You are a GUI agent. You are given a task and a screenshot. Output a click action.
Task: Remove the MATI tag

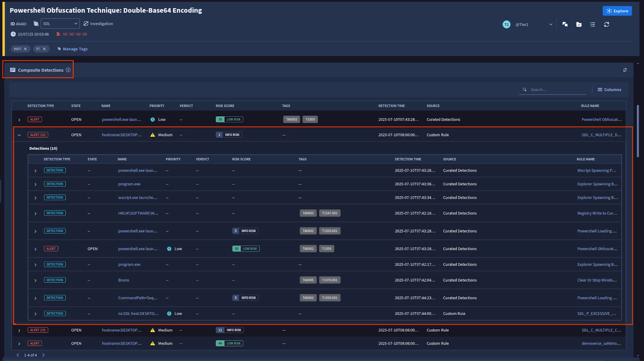(25, 49)
